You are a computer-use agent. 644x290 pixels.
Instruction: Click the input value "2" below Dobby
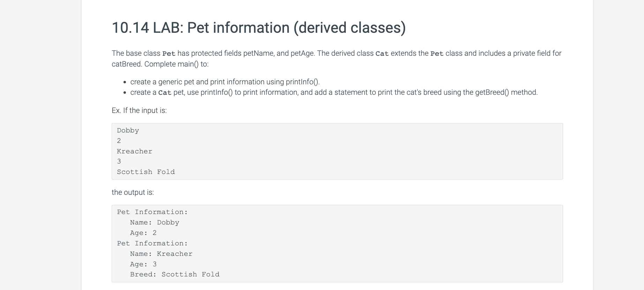coord(119,141)
